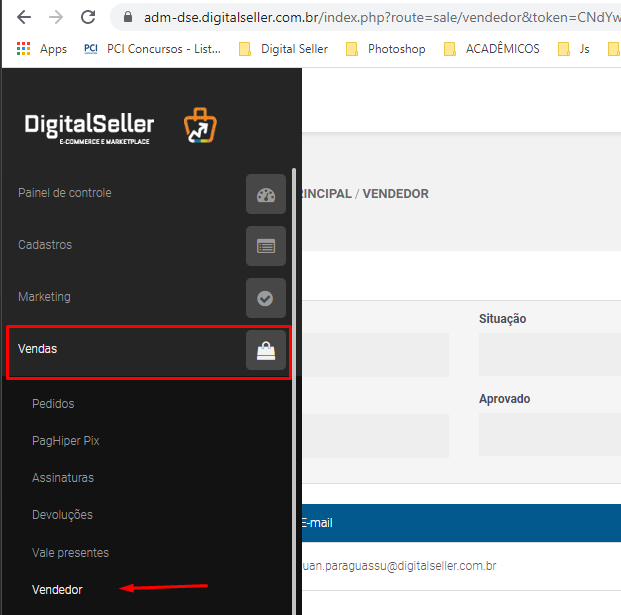621x615 pixels.
Task: Open the Digital Seller bookmark folder
Action: (x=284, y=49)
